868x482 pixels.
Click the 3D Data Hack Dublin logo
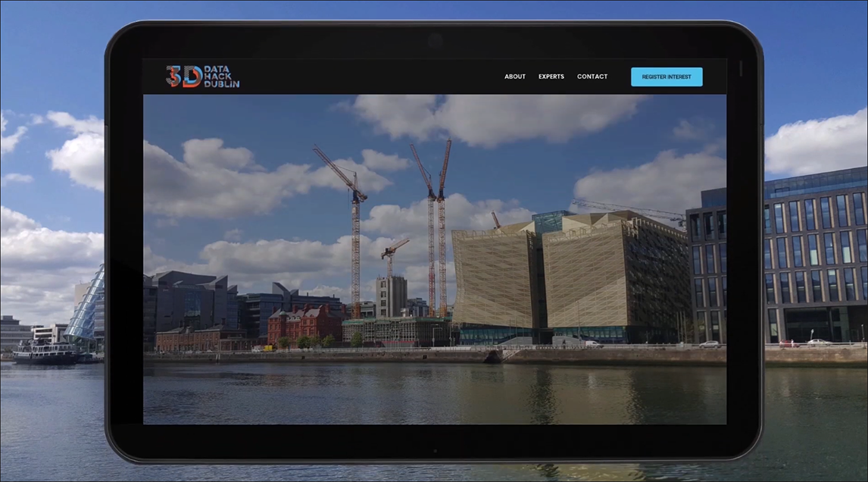coord(202,77)
